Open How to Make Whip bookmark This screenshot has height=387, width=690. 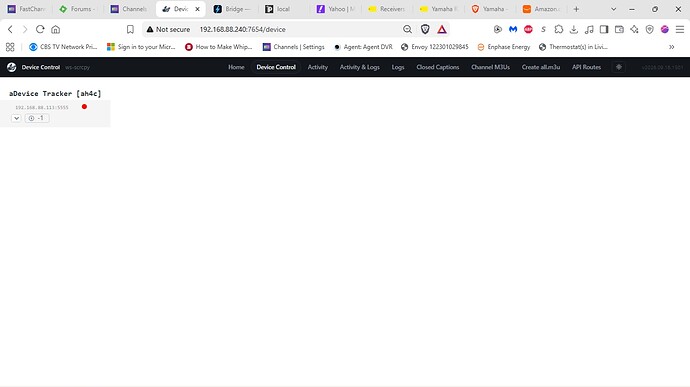pyautogui.click(x=219, y=47)
